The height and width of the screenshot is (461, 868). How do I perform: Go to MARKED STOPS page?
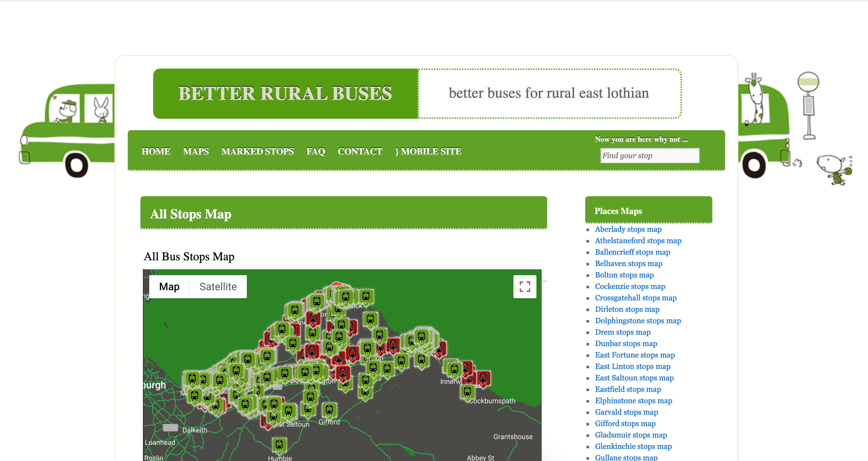(257, 151)
